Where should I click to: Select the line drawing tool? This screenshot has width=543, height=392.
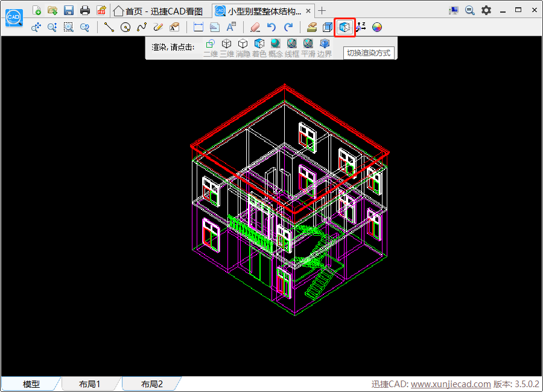click(109, 27)
